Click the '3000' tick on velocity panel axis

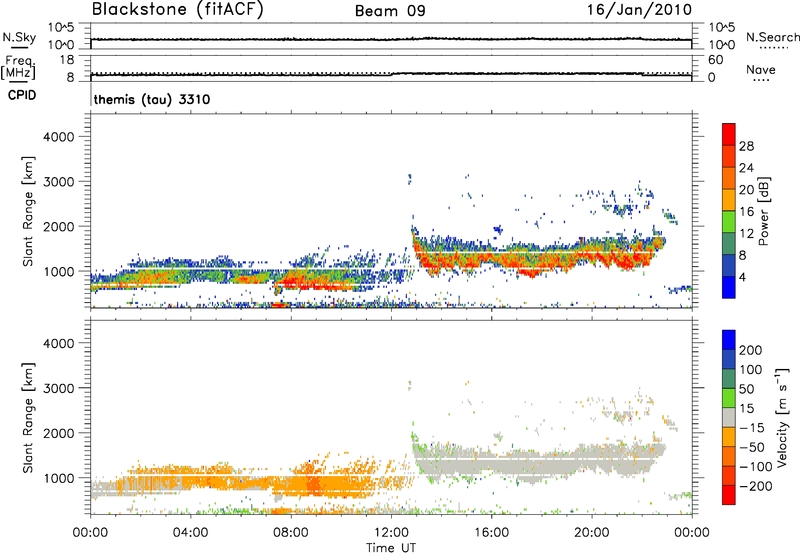(x=59, y=388)
